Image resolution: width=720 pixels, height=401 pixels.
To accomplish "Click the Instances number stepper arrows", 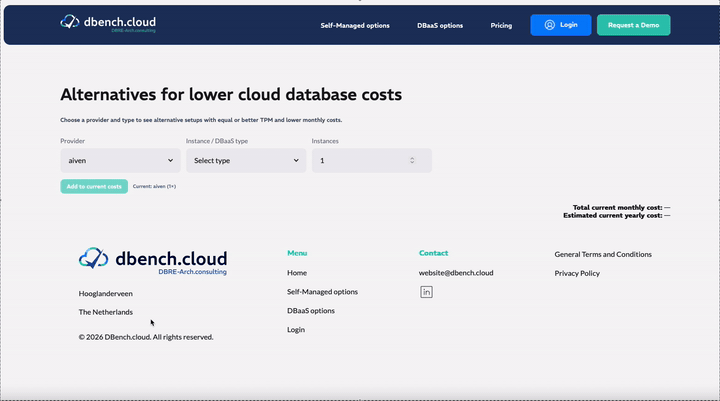I will 412,160.
